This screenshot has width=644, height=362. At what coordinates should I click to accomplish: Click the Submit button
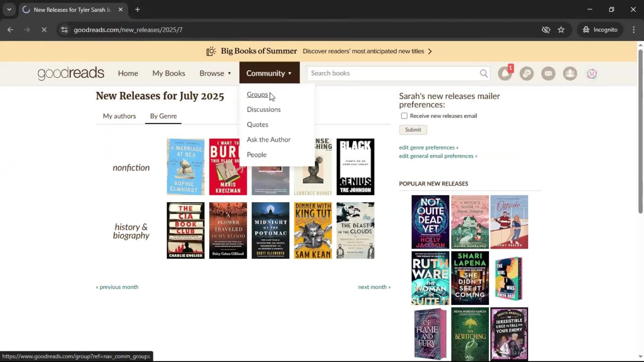[x=413, y=130]
